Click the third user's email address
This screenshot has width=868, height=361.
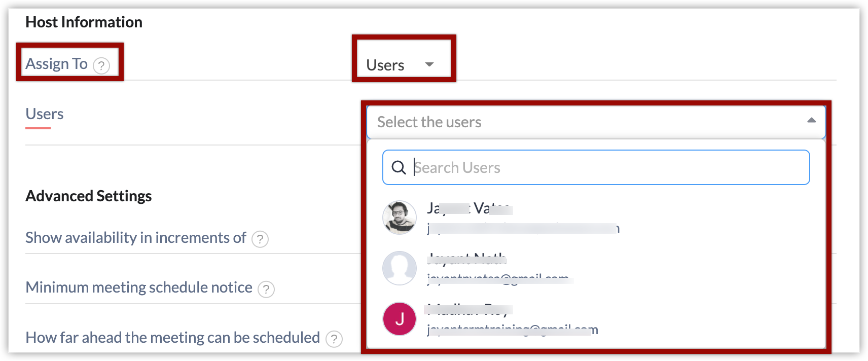(512, 330)
